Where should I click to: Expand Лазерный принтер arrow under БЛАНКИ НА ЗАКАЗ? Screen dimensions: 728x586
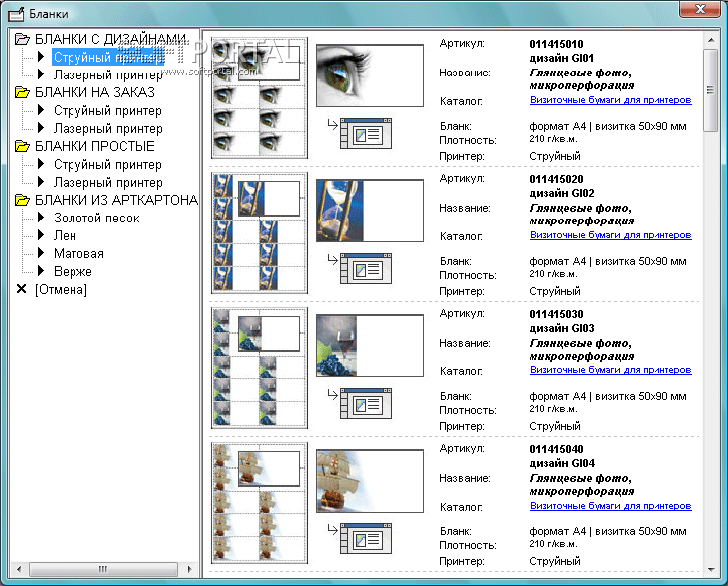tap(41, 128)
